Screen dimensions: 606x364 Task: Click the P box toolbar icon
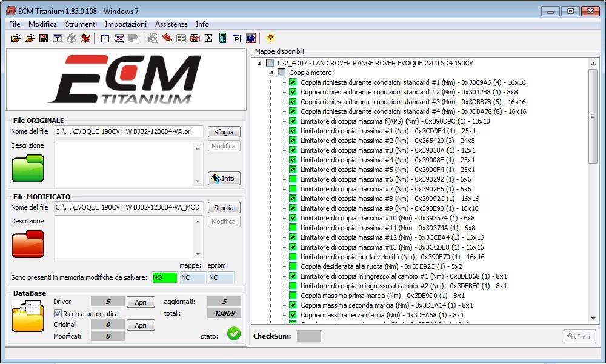click(x=236, y=38)
